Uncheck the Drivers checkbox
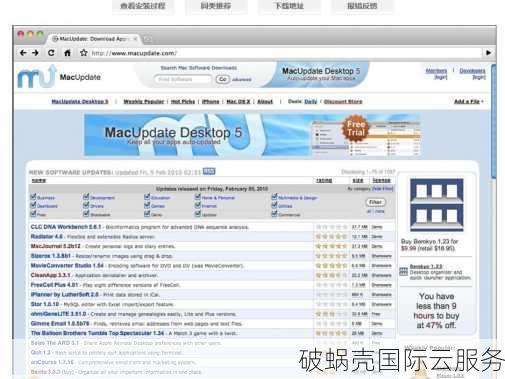Screen dimensions: 505x379 click(x=86, y=205)
